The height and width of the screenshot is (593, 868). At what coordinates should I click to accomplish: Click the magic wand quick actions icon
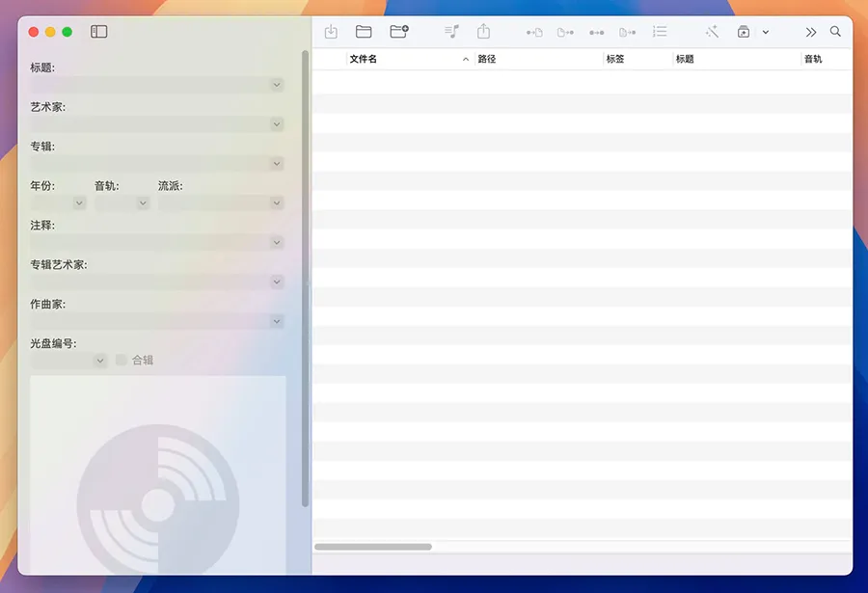712,32
